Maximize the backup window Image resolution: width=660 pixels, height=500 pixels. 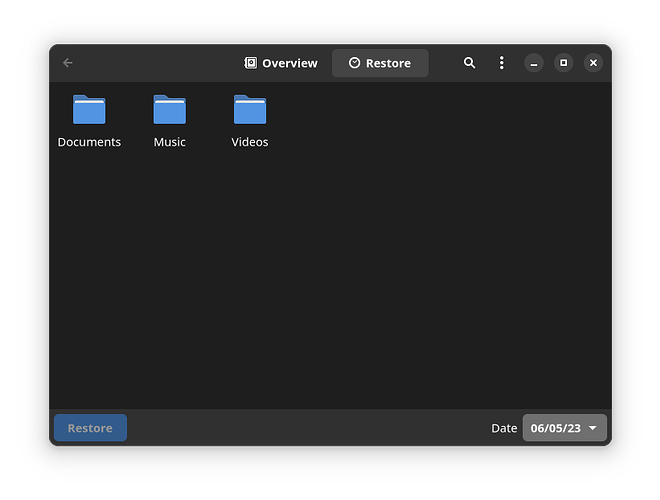(x=564, y=63)
